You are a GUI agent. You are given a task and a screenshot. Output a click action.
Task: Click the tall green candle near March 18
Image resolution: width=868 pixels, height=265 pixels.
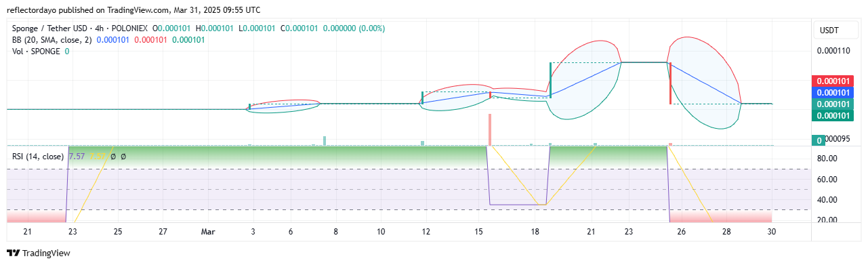(550, 80)
